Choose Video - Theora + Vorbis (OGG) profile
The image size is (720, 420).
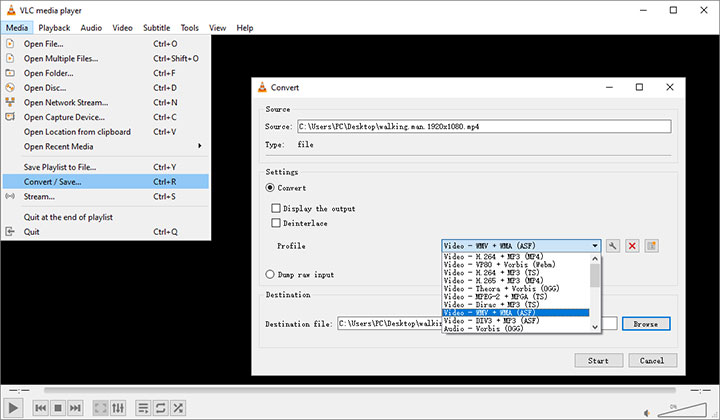pos(516,289)
